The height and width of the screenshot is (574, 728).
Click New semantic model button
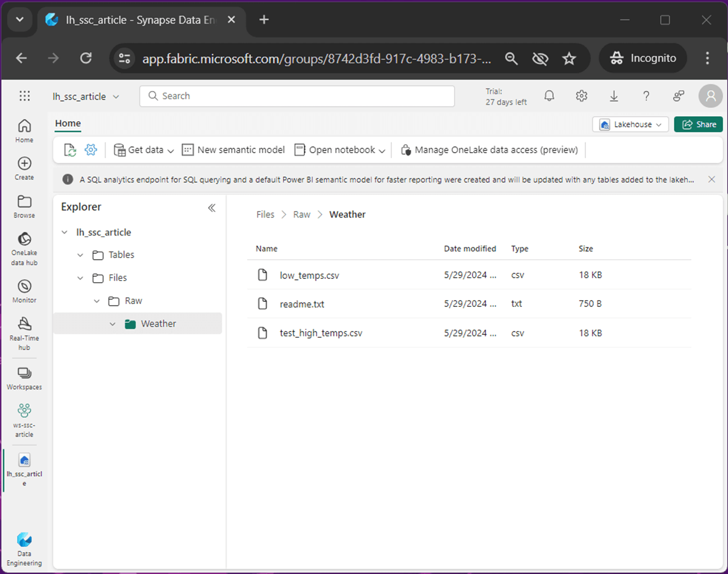point(233,150)
